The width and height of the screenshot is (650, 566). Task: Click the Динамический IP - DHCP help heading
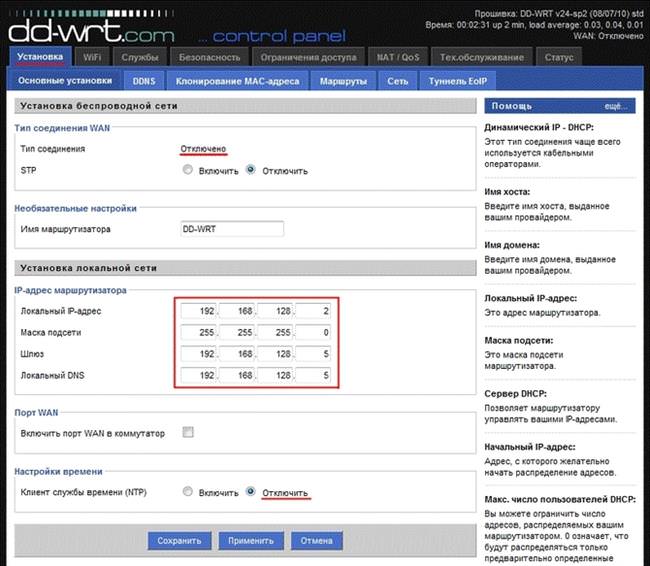tap(539, 127)
